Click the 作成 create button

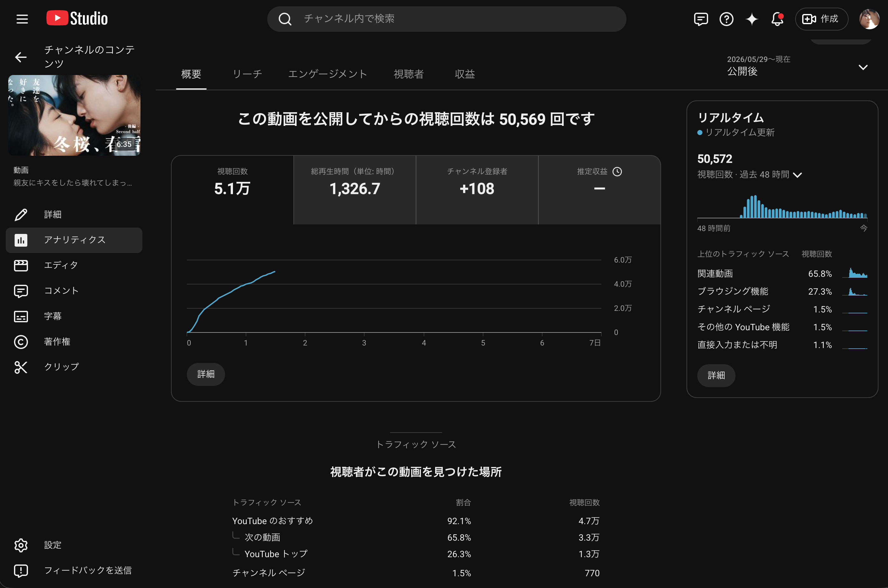click(x=821, y=19)
